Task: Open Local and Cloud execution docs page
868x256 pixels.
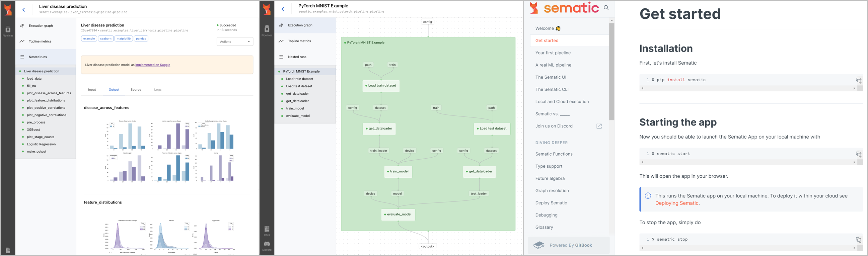Action: coord(569,101)
